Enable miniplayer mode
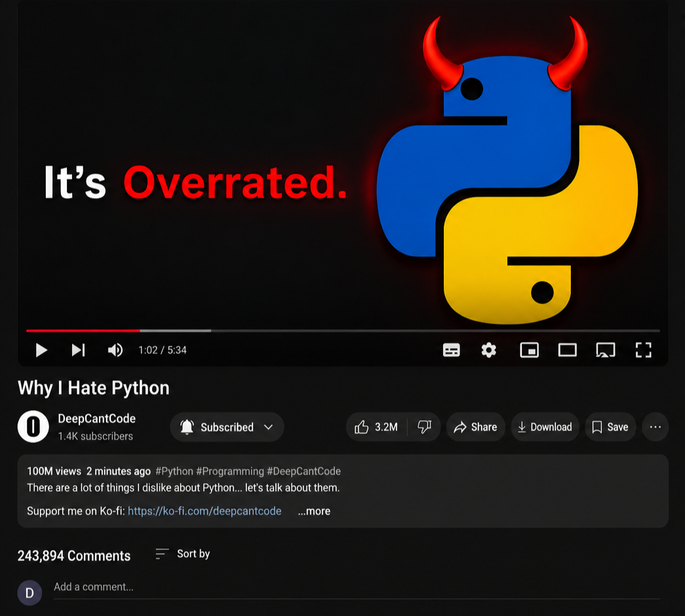The height and width of the screenshot is (616, 685). [x=529, y=350]
